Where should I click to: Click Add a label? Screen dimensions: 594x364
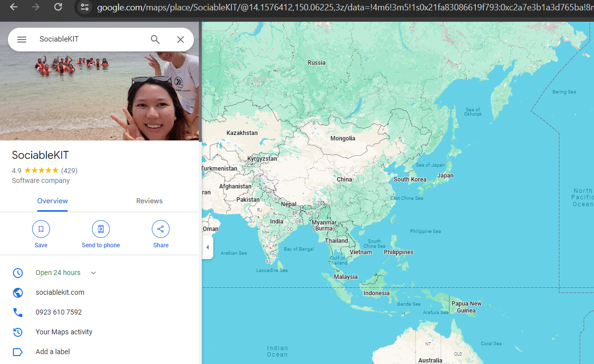pos(52,352)
